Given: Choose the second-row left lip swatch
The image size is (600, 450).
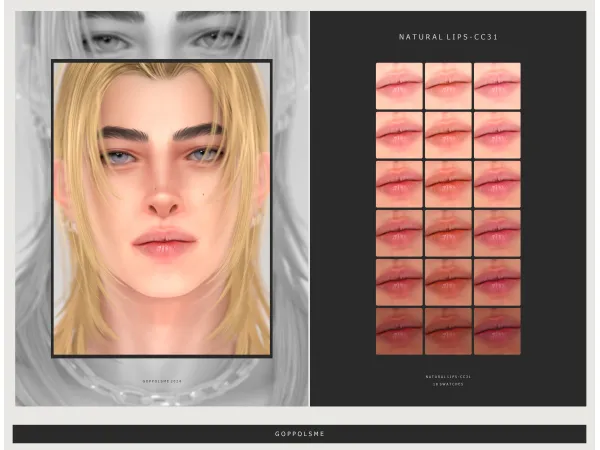Looking at the screenshot, I should [x=399, y=135].
